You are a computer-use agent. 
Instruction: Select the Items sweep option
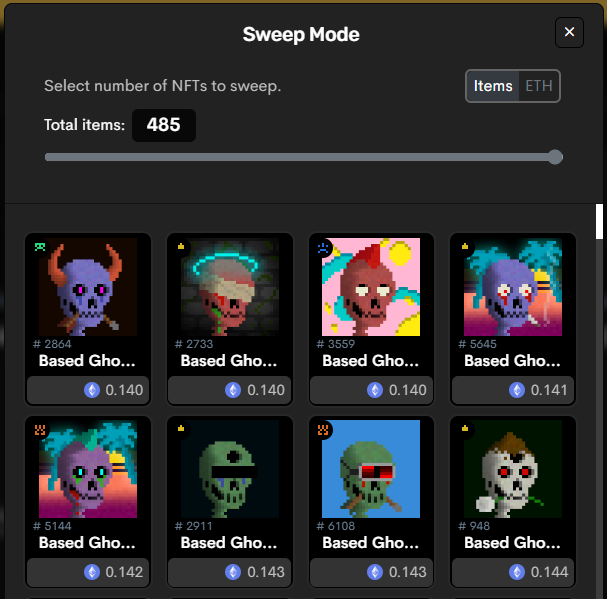click(x=493, y=86)
